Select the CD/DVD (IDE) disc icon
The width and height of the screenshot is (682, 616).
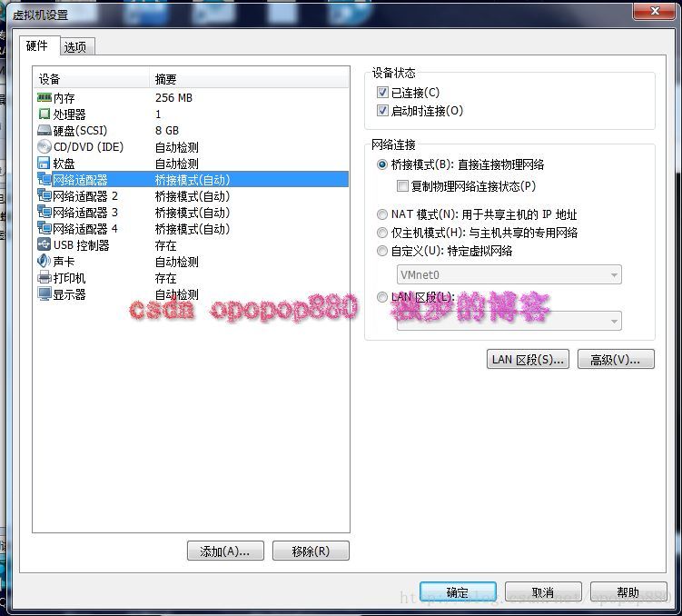point(44,146)
